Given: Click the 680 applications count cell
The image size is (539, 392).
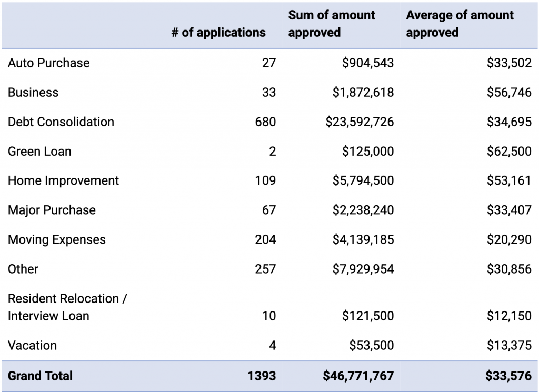Looking at the screenshot, I should (x=265, y=122).
